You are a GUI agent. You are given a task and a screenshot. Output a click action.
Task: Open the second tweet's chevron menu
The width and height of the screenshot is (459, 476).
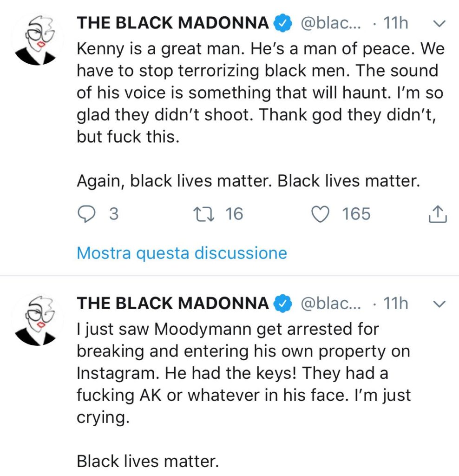[439, 304]
